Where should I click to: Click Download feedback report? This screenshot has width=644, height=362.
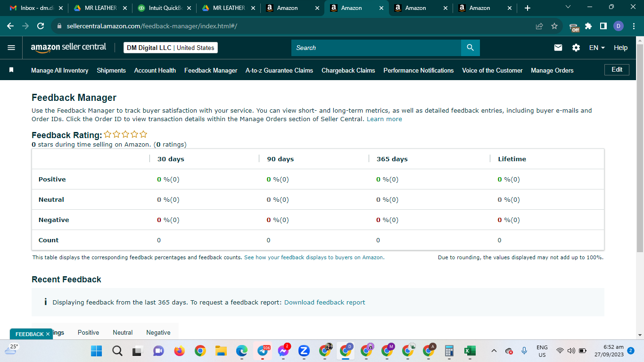tap(325, 302)
